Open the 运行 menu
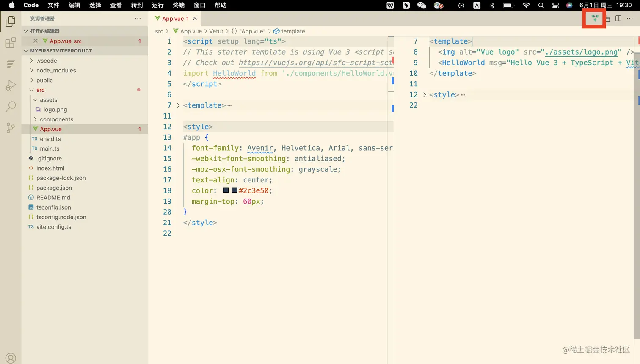The width and height of the screenshot is (640, 364). click(158, 5)
